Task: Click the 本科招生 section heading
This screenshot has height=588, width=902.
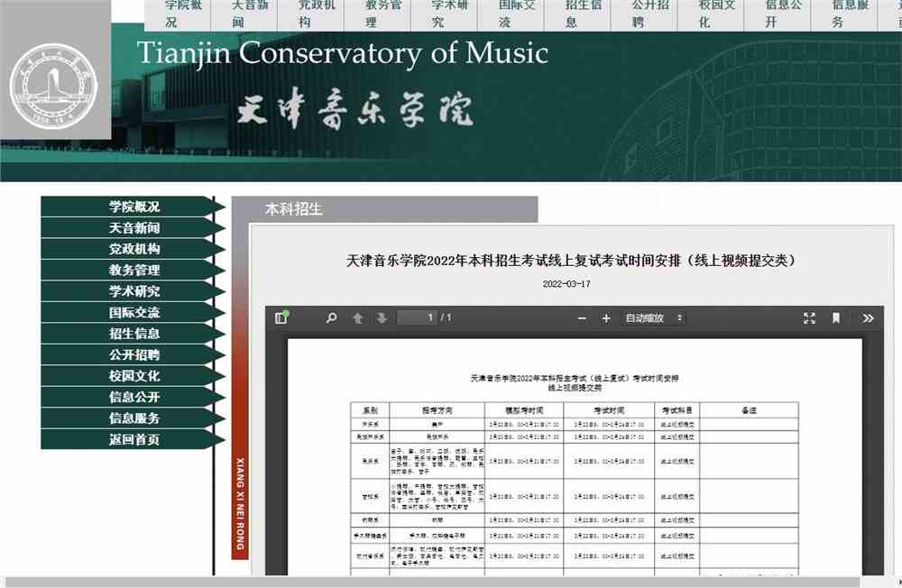Action: (x=293, y=209)
